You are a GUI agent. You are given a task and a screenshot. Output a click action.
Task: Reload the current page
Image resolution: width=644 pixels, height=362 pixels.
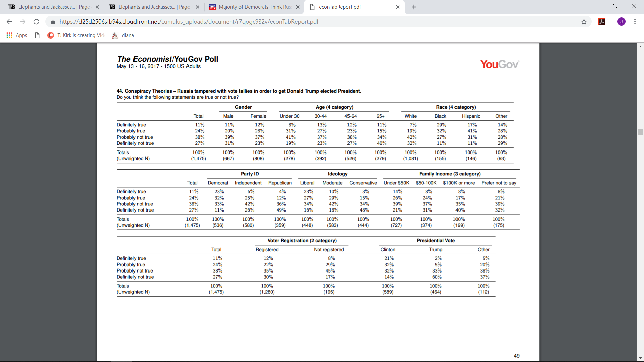(36, 22)
